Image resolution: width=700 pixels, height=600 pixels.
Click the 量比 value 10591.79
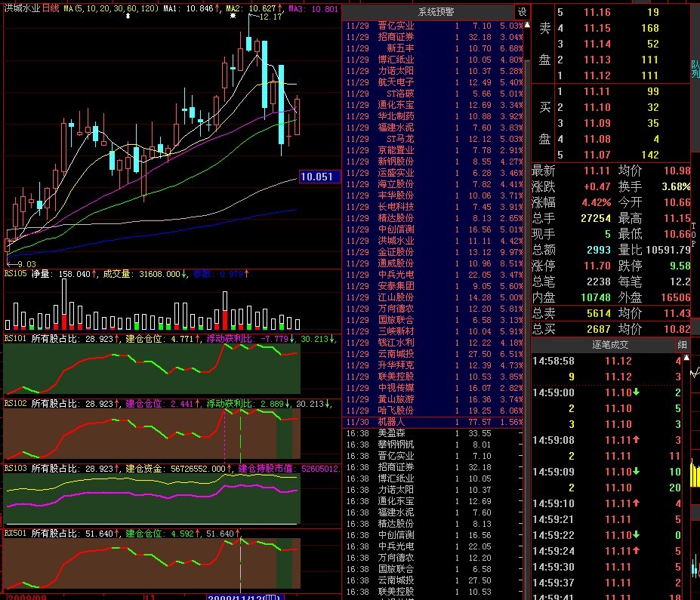coord(668,250)
